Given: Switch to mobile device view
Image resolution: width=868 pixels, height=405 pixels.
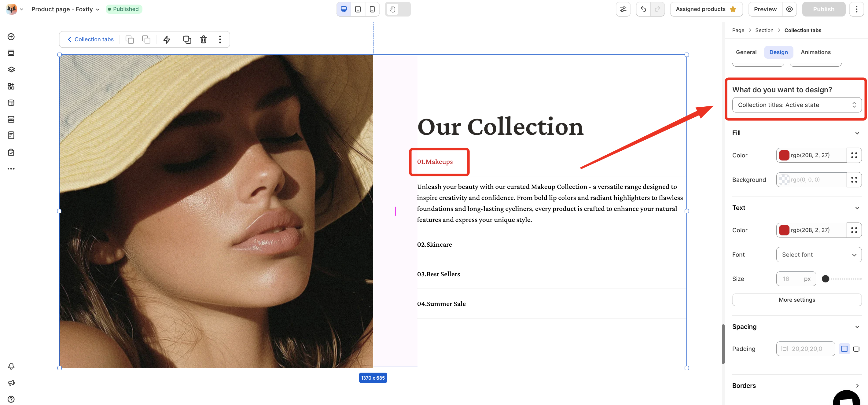Looking at the screenshot, I should coord(372,9).
